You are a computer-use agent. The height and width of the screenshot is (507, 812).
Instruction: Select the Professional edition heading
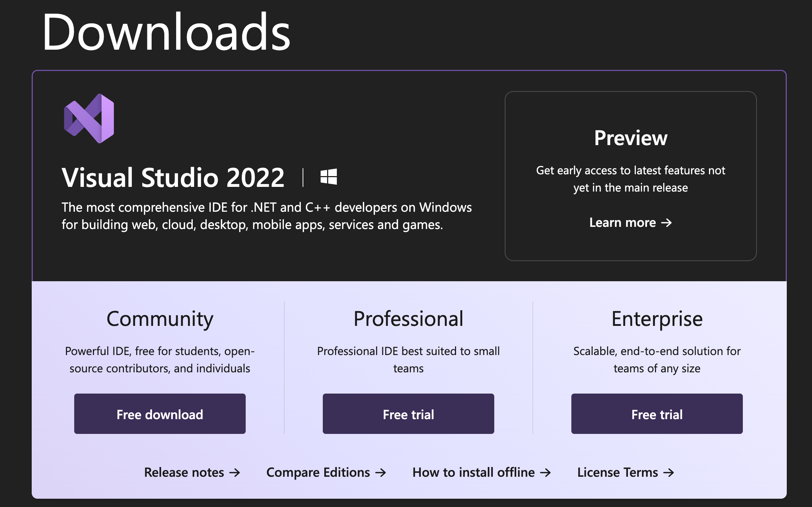(408, 319)
